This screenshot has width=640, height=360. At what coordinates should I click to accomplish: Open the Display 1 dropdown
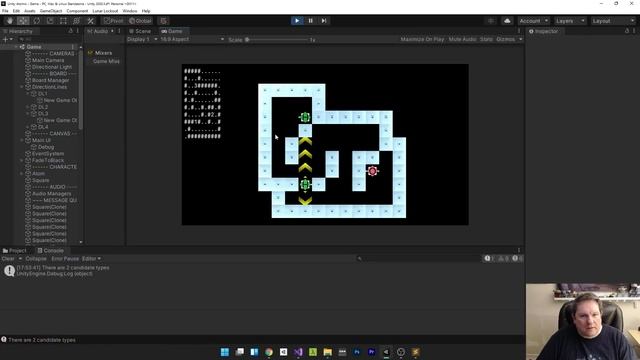pyautogui.click(x=142, y=40)
